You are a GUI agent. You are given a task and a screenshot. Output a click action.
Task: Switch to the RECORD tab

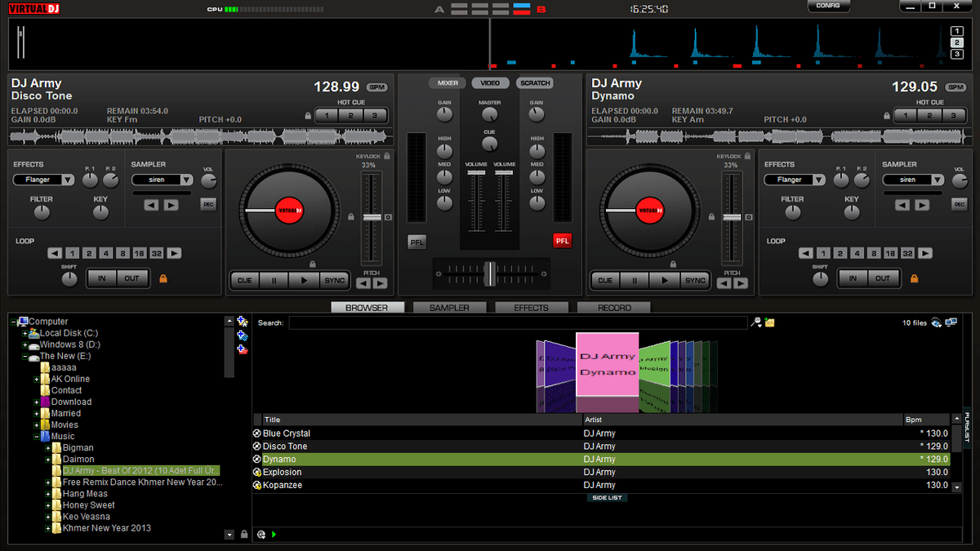pos(614,308)
